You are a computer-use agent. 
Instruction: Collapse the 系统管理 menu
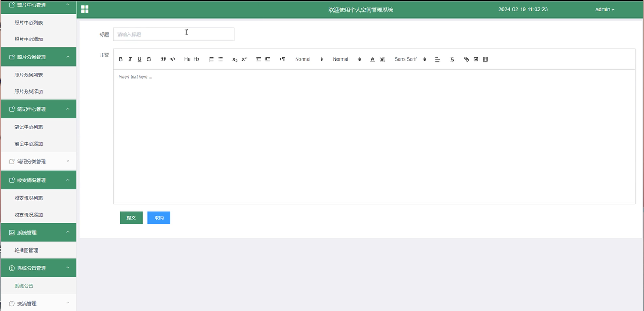[38, 232]
